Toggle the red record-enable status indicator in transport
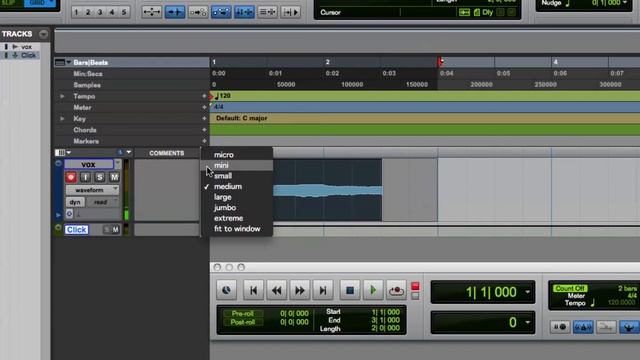 [x=415, y=286]
